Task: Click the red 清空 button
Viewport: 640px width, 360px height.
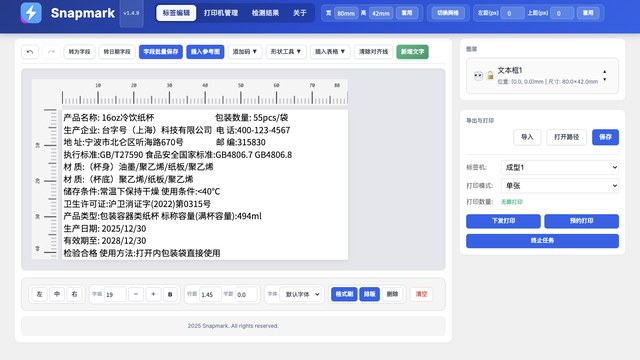Action: pyautogui.click(x=421, y=294)
